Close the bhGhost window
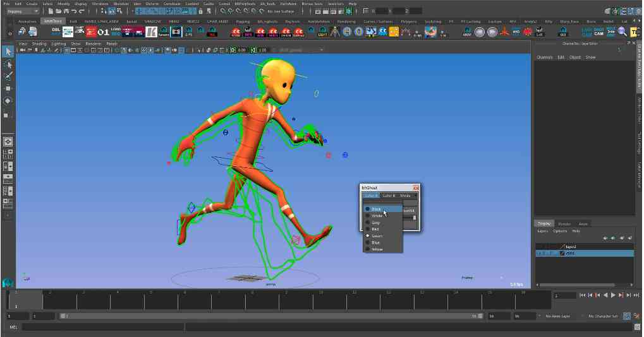Screen dimensions: 644x337 tap(416, 188)
